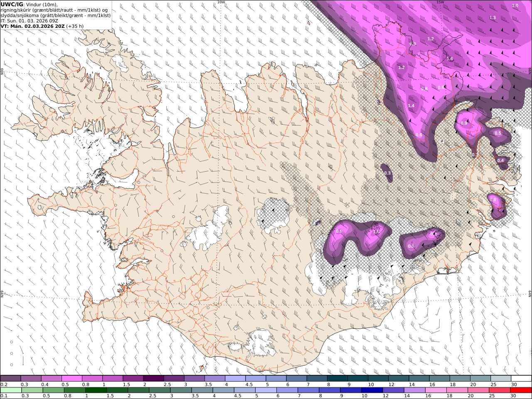Screen dimensions: 532x399
Task: Click the "UWC/IG" title text
Action: point(12,4)
